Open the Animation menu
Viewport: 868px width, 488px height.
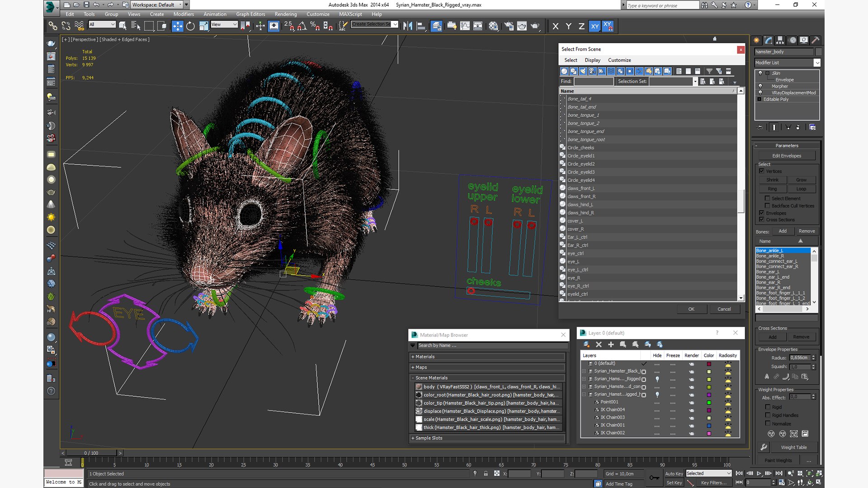tap(215, 14)
